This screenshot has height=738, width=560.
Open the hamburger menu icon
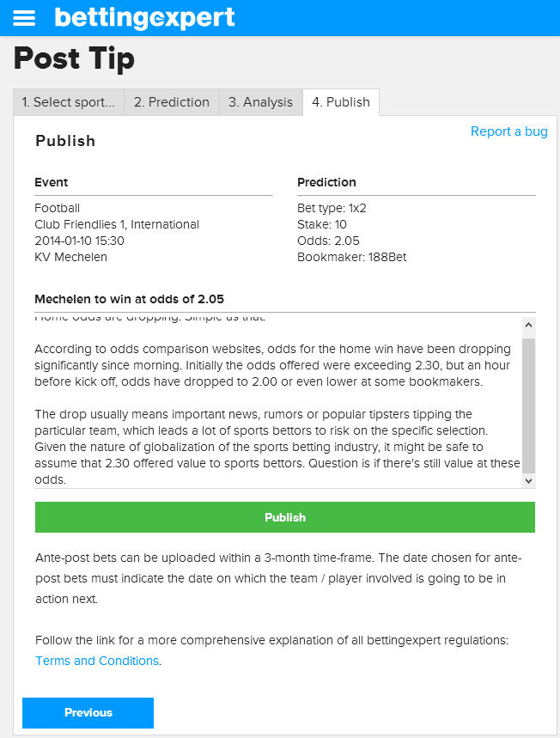pos(24,18)
